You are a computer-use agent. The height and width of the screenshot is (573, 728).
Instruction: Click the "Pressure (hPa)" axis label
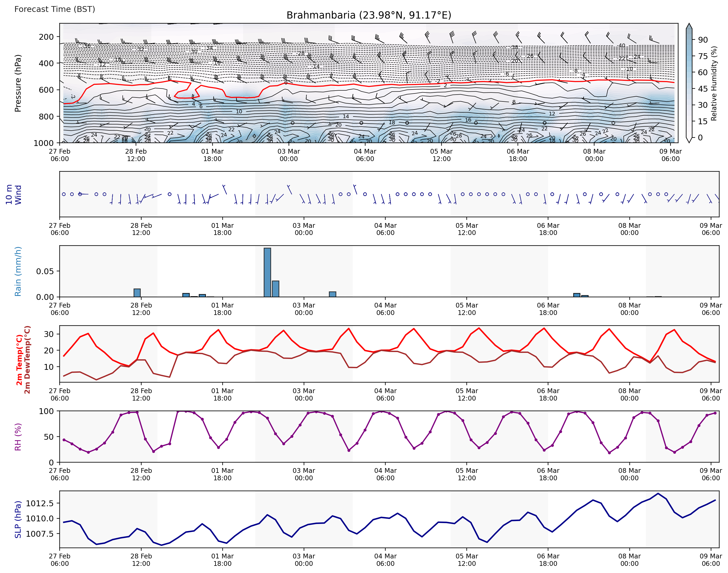tap(18, 83)
